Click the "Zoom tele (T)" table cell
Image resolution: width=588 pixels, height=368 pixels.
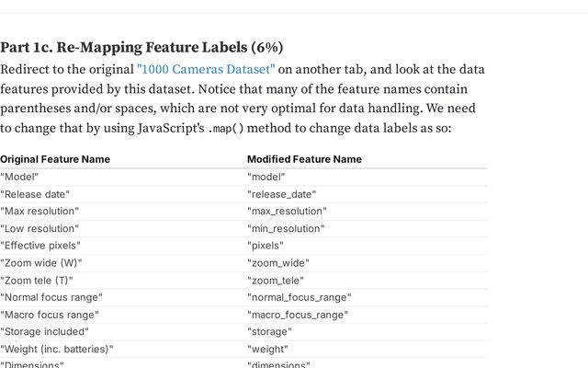[x=37, y=281]
